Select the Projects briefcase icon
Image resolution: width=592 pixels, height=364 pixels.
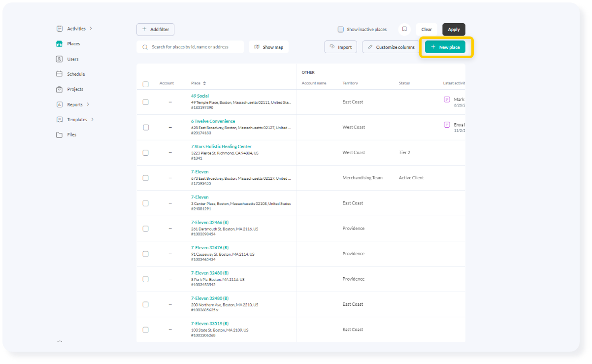(x=60, y=90)
